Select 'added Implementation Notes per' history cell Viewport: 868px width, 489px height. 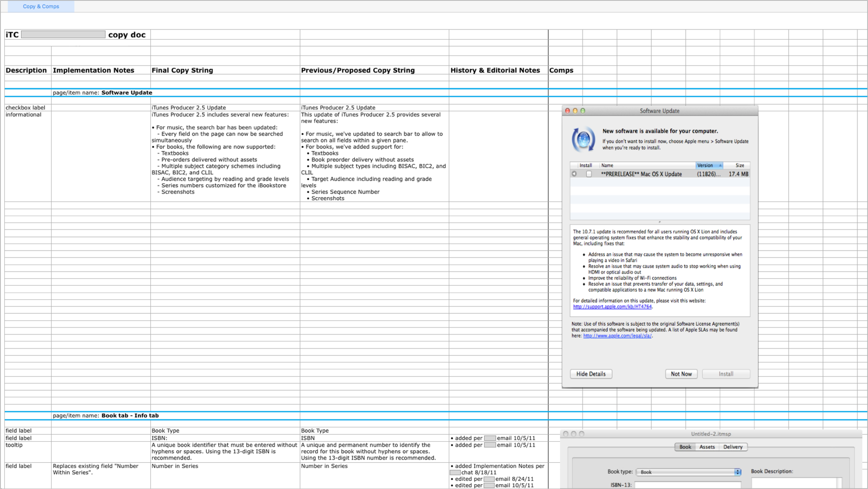click(x=498, y=475)
